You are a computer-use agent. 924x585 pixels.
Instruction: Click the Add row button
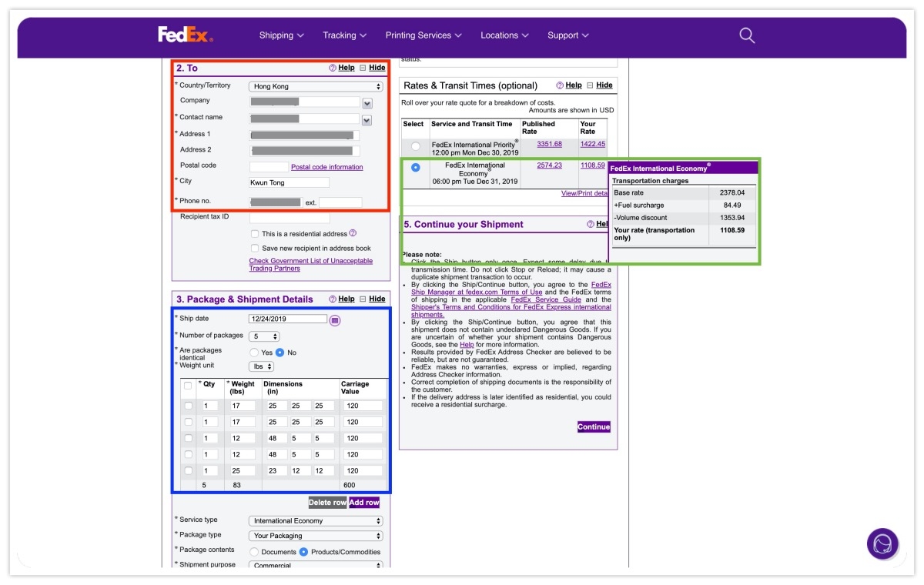tap(364, 503)
